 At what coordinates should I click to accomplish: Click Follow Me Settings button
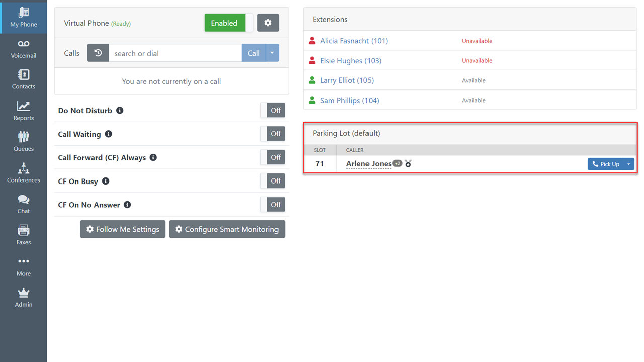[x=123, y=229]
